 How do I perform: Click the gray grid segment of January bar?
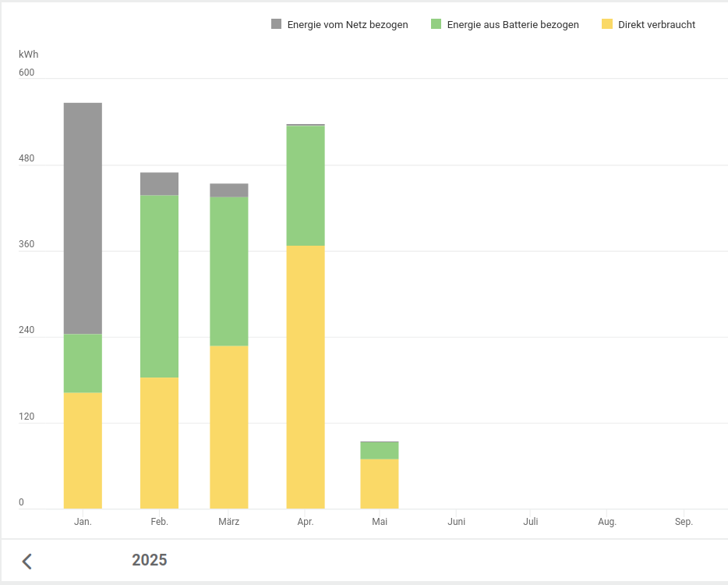pyautogui.click(x=83, y=218)
